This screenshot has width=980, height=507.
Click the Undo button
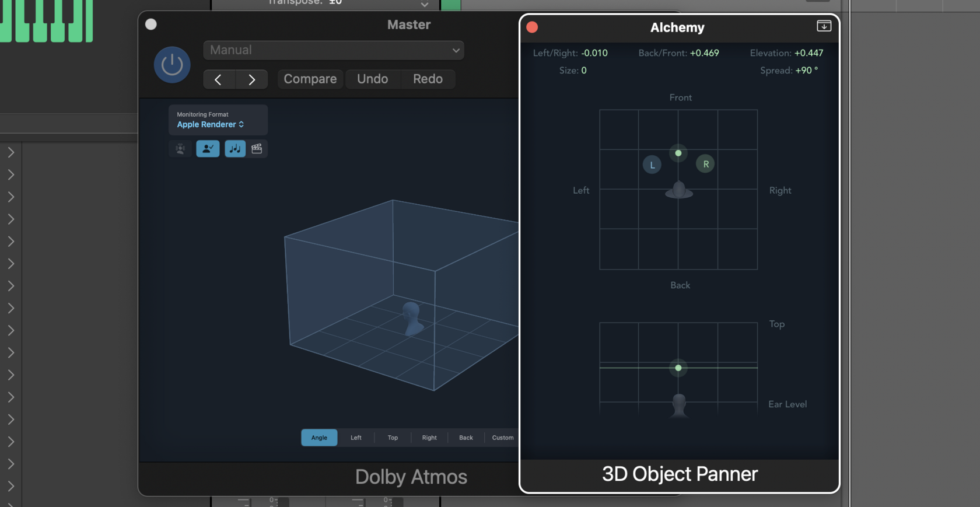(x=373, y=79)
